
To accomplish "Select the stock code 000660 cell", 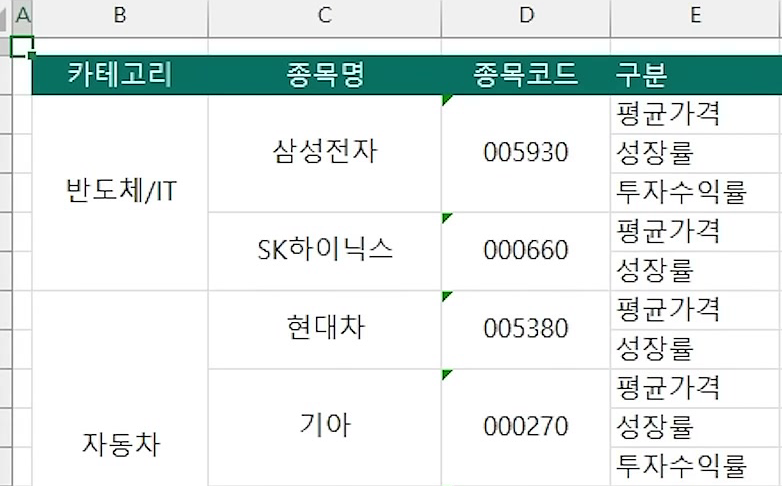I will (526, 251).
